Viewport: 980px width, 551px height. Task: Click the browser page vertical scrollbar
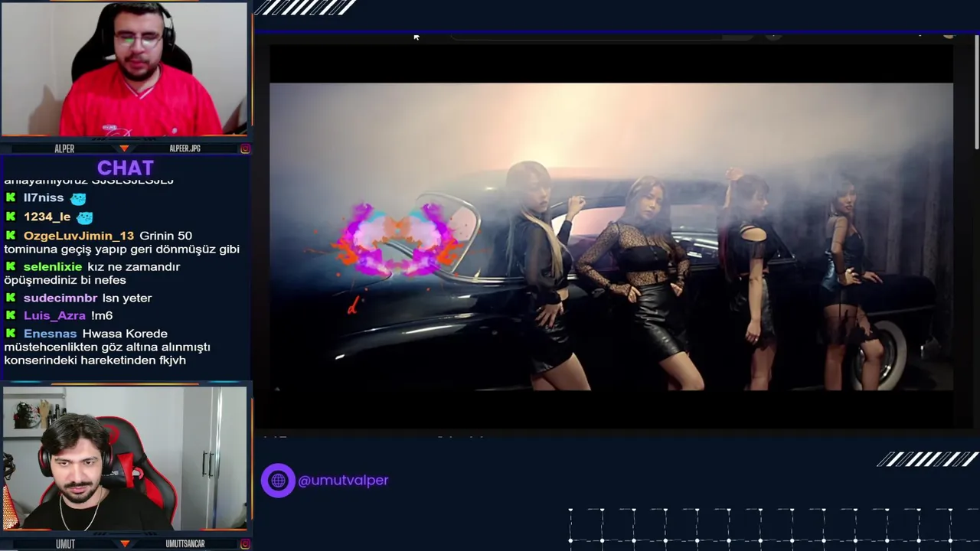click(976, 92)
